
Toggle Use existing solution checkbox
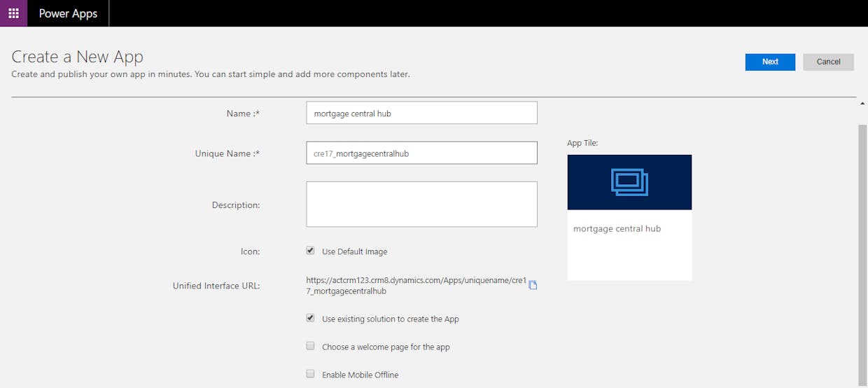tap(310, 318)
